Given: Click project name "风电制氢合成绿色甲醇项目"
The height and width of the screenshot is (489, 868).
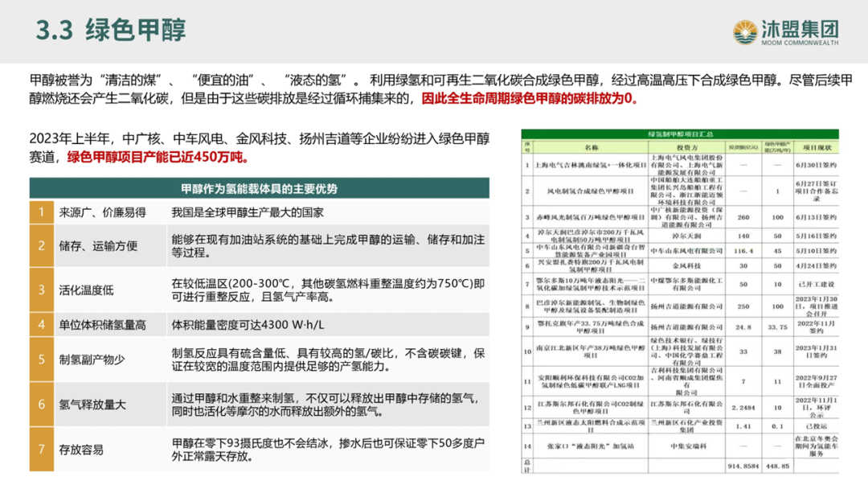Looking at the screenshot, I should [x=591, y=191].
